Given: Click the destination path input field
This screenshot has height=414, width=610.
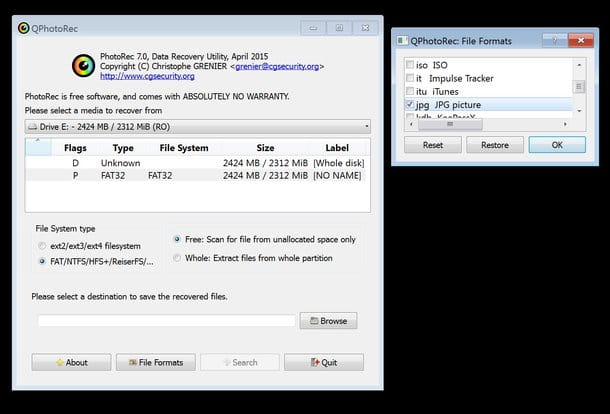Looking at the screenshot, I should (x=167, y=321).
